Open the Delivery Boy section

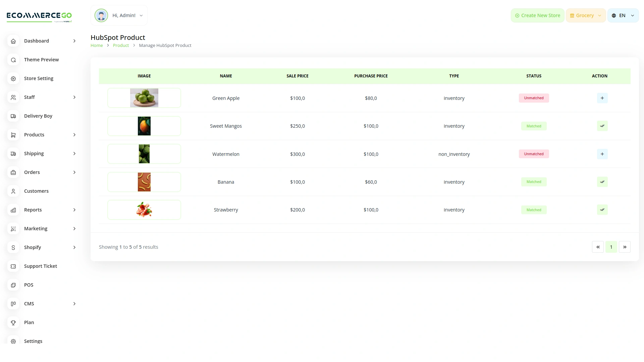coord(38,116)
